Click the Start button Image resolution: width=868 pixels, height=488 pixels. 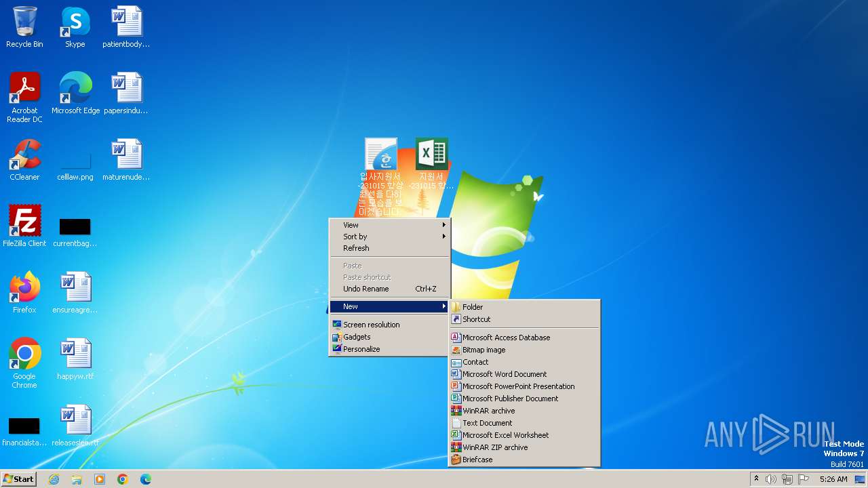[19, 479]
